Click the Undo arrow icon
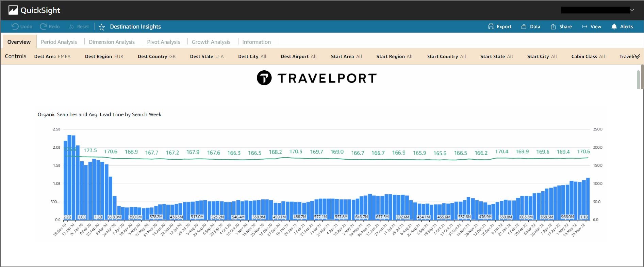Viewport: 644px width, 267px height. coord(15,26)
